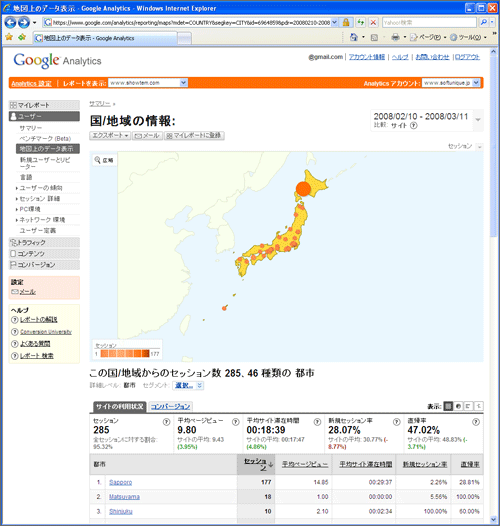Click the help icon beside 平均サイト滞在時間 metric

click(x=317, y=422)
